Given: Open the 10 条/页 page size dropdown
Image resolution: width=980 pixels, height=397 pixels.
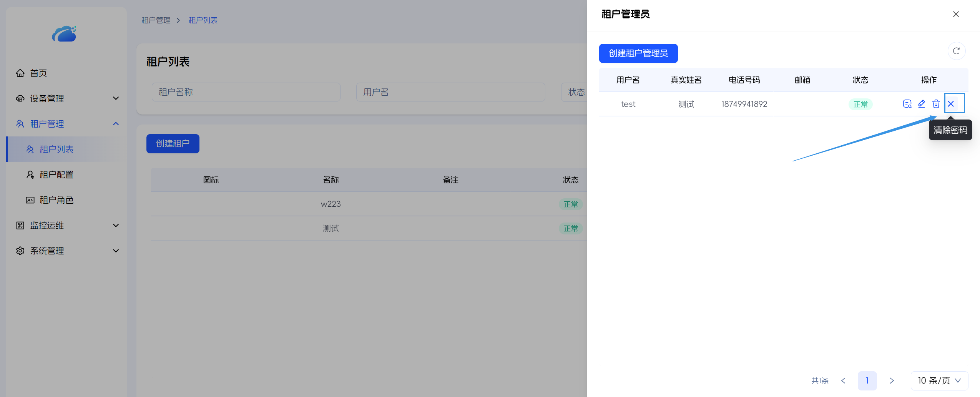Looking at the screenshot, I should pyautogui.click(x=939, y=381).
